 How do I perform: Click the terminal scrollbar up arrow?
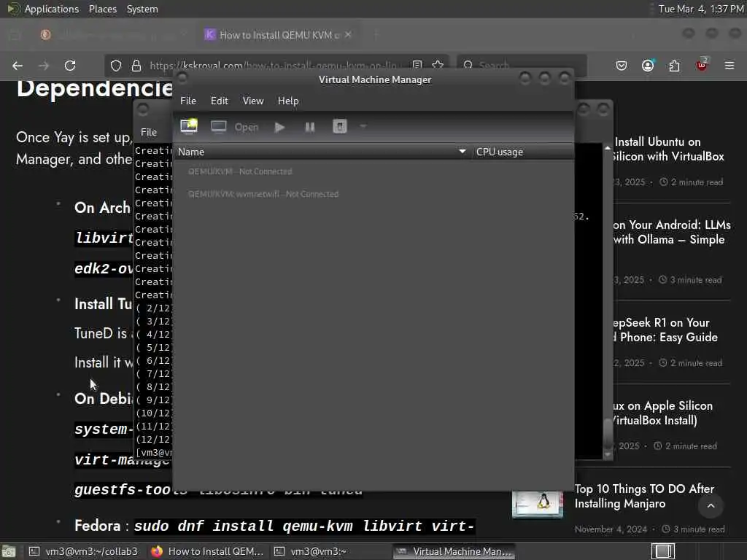pos(608,148)
